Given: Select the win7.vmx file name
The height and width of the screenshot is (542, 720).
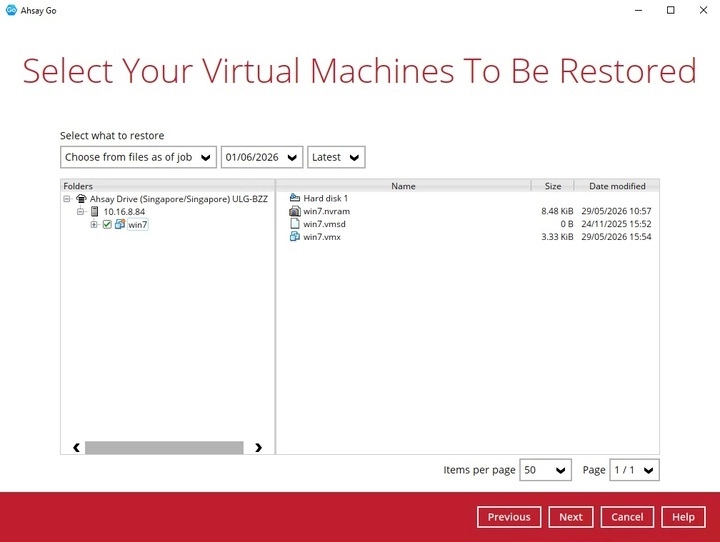Looking at the screenshot, I should click(322, 237).
